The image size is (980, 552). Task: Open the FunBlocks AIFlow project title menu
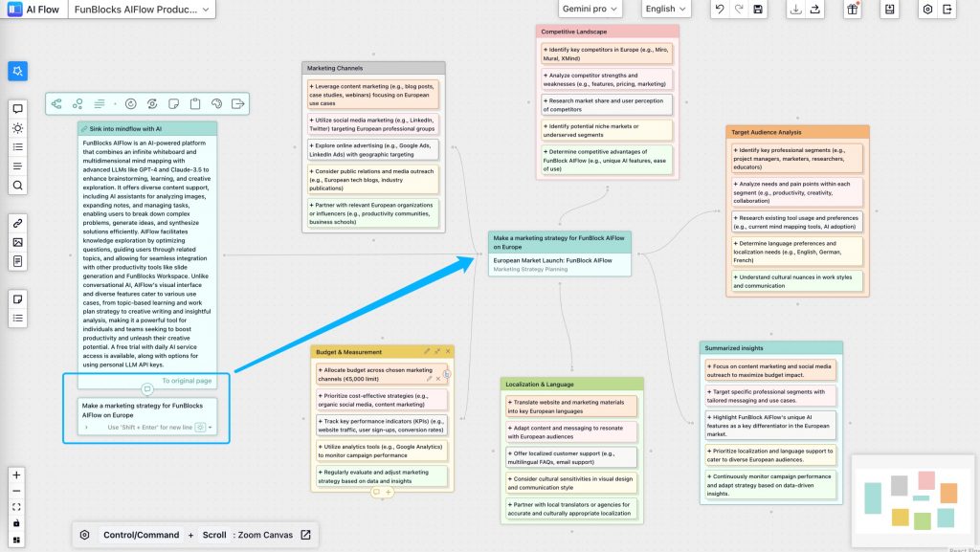pyautogui.click(x=142, y=10)
